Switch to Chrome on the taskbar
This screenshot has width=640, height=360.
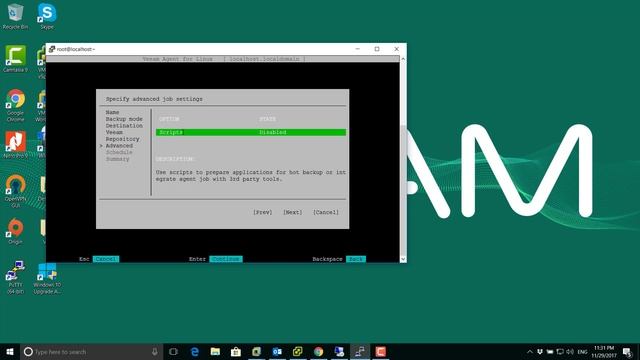pos(318,351)
